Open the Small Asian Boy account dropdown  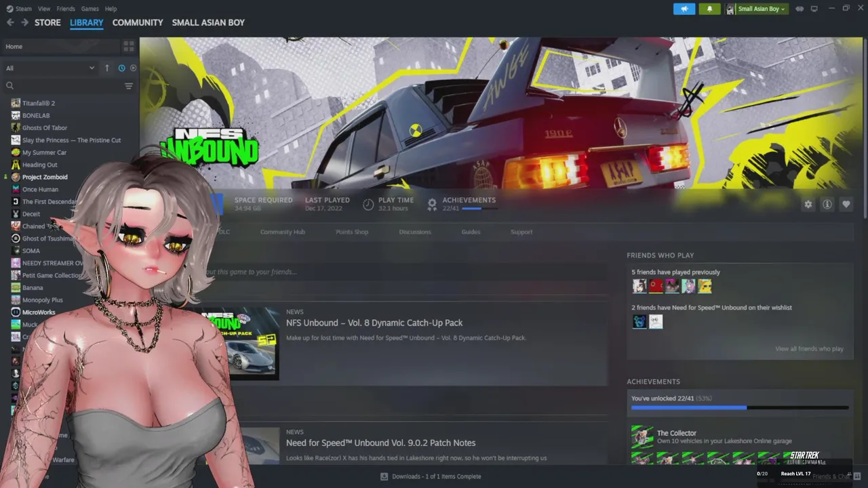[756, 9]
